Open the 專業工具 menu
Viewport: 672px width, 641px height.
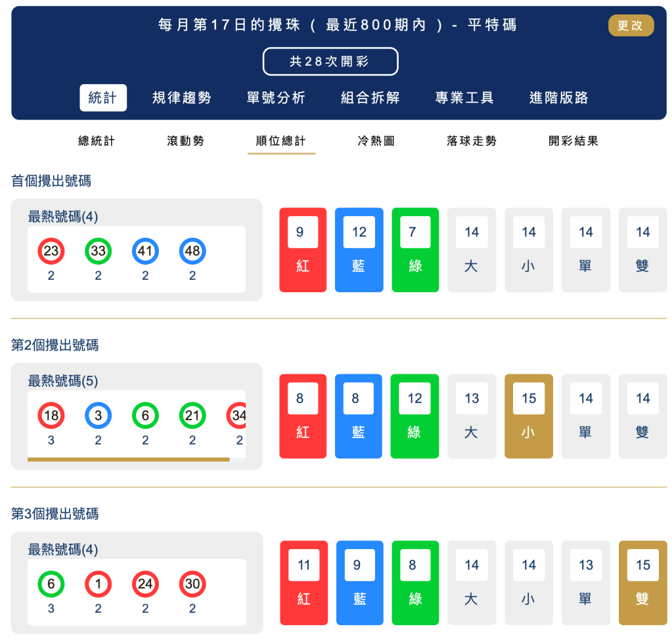467,97
